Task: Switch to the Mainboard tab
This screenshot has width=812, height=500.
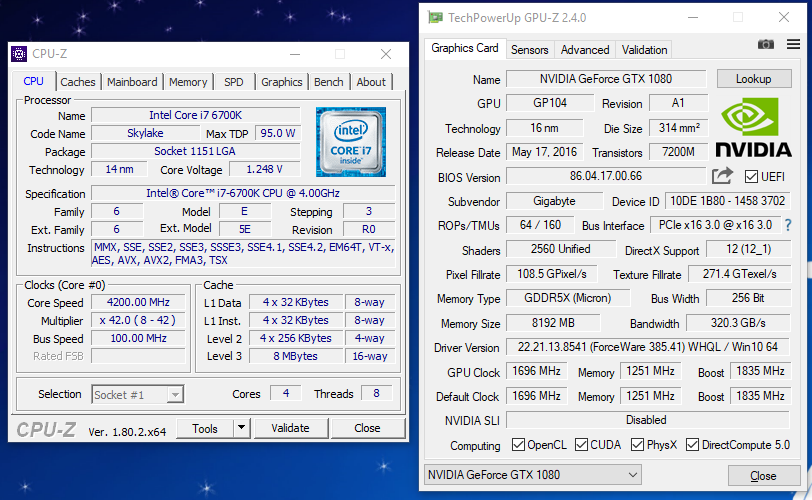Action: tap(132, 82)
